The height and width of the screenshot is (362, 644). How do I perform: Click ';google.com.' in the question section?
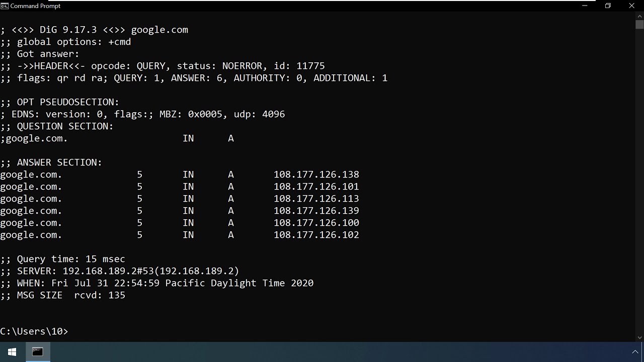coord(34,138)
